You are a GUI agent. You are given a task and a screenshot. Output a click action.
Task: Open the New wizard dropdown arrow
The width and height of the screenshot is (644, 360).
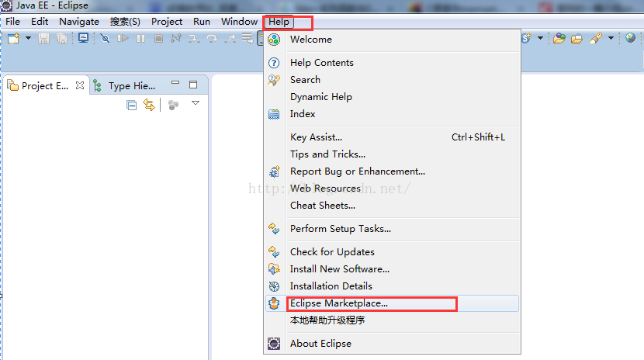tap(29, 38)
